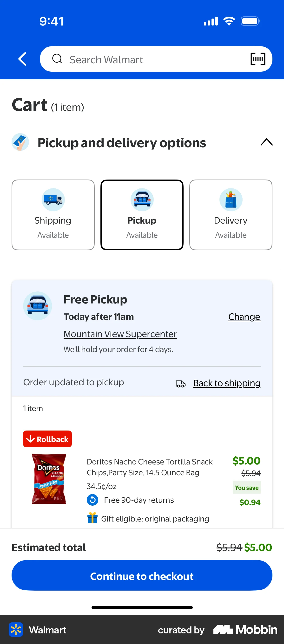
Task: Tap Change to edit the pickup time
Action: pos(244,317)
